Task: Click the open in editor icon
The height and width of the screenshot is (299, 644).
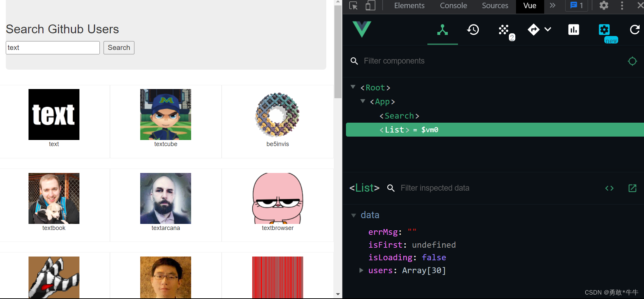Action: coord(632,188)
